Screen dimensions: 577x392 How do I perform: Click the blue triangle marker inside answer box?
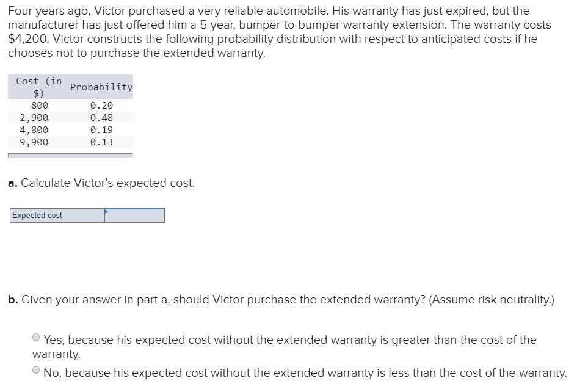(106, 212)
